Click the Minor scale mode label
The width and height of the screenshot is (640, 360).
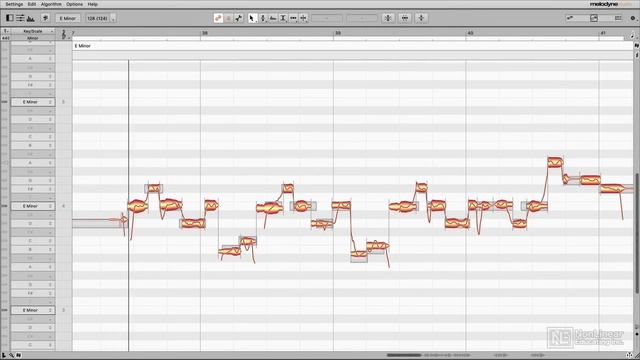[33, 38]
